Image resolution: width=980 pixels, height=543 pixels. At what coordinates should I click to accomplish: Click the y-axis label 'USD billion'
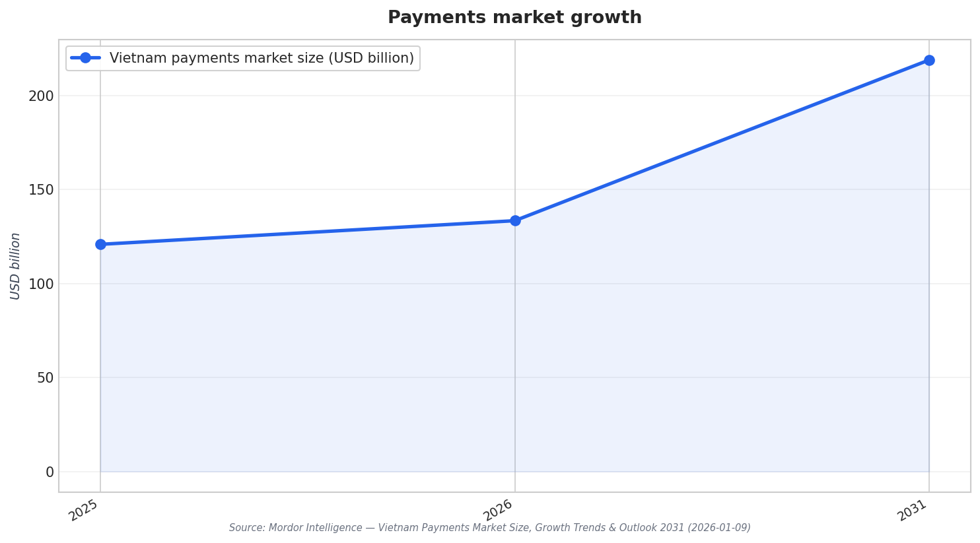pos(15,266)
